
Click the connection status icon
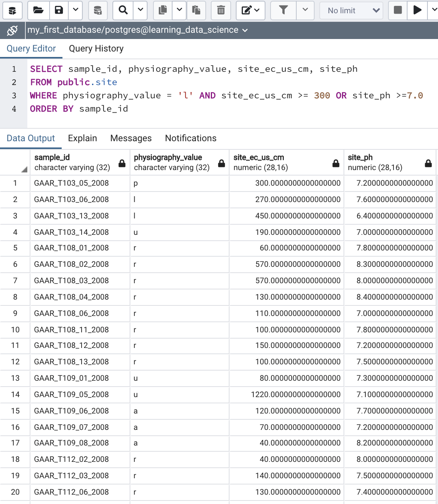pos(12,30)
